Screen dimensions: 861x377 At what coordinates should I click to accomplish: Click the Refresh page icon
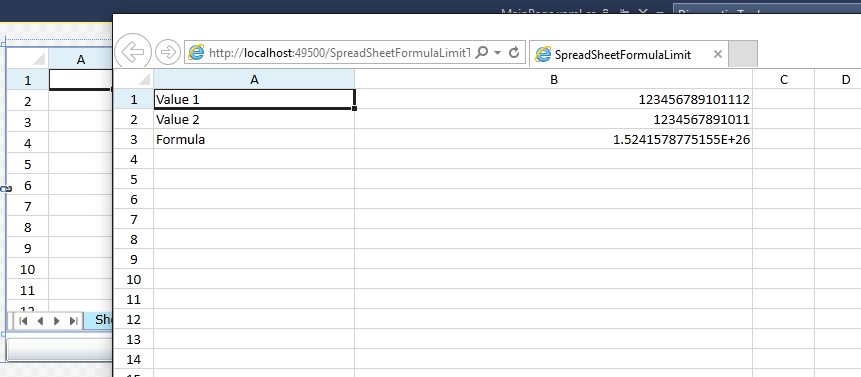[515, 52]
